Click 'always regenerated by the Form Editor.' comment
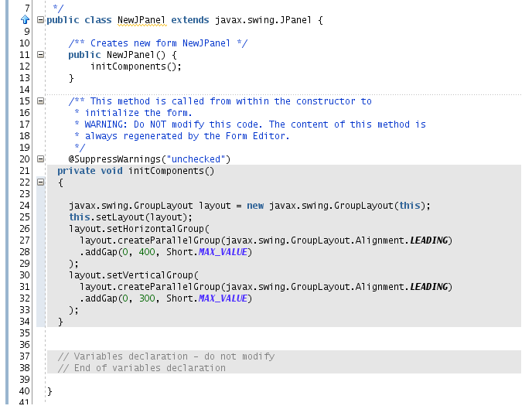The image size is (532, 416). tap(182, 136)
